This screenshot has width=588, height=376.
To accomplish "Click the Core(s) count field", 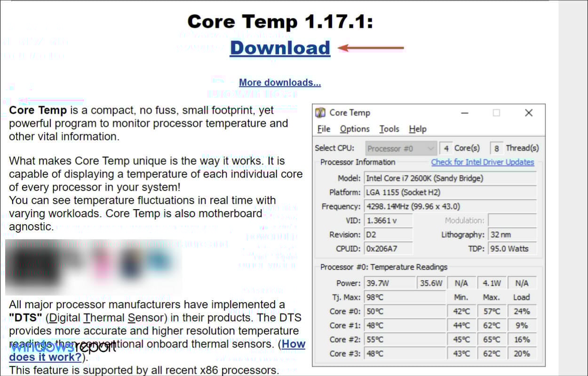I will click(446, 148).
